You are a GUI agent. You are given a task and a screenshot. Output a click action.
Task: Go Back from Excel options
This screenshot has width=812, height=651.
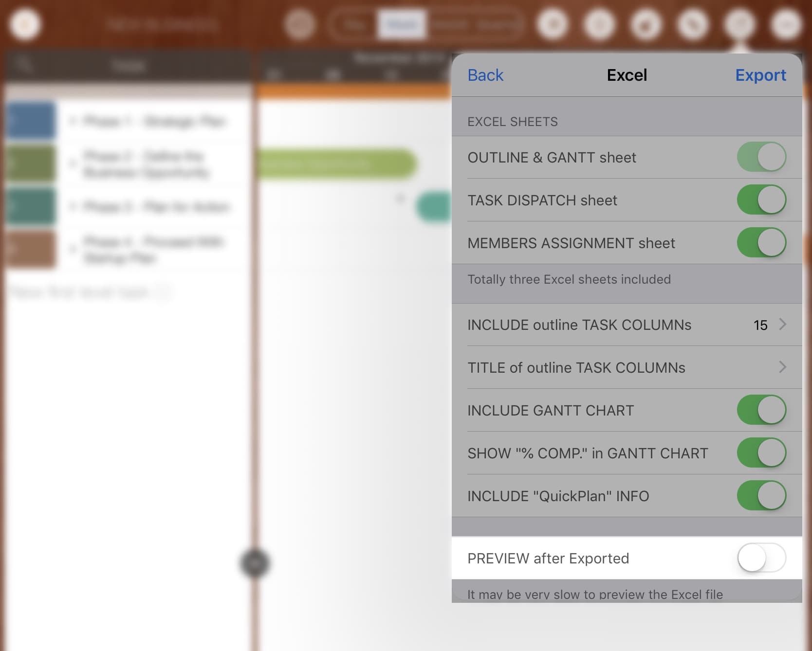pos(485,75)
